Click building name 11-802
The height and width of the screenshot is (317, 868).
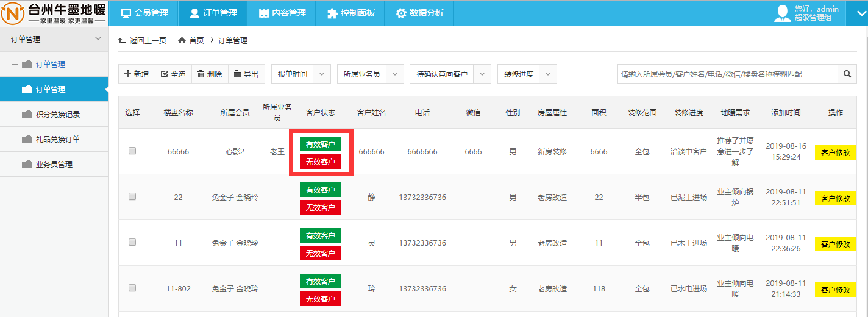point(178,288)
